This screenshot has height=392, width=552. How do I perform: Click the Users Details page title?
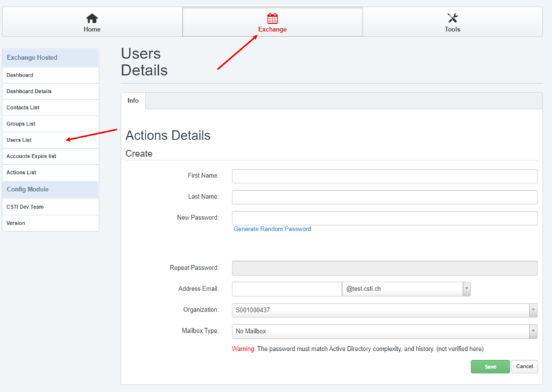click(x=144, y=62)
